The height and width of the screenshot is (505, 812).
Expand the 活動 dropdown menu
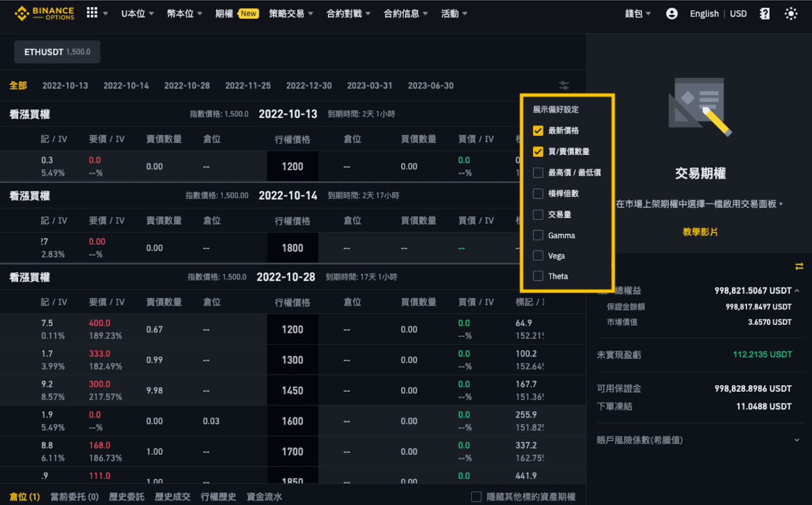pos(454,14)
